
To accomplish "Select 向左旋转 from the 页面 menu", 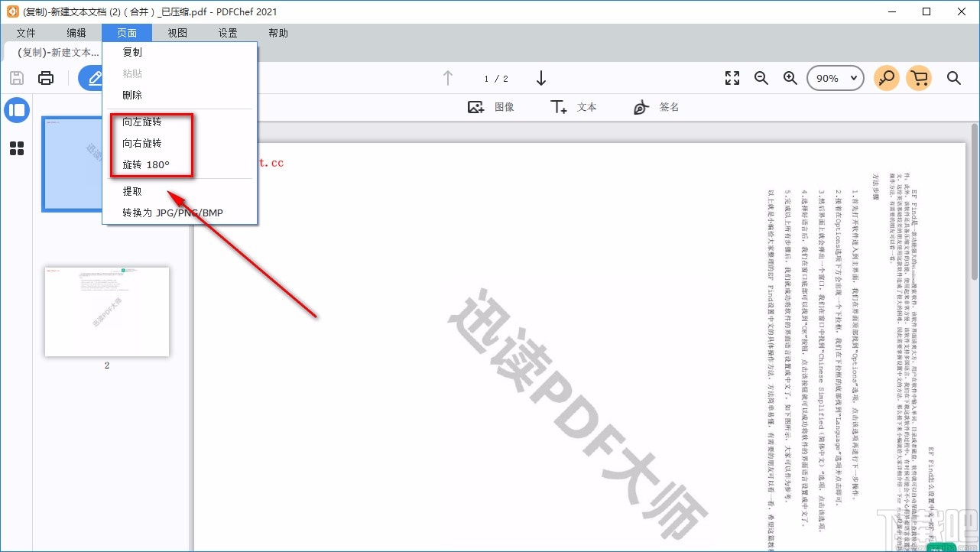I will point(143,121).
